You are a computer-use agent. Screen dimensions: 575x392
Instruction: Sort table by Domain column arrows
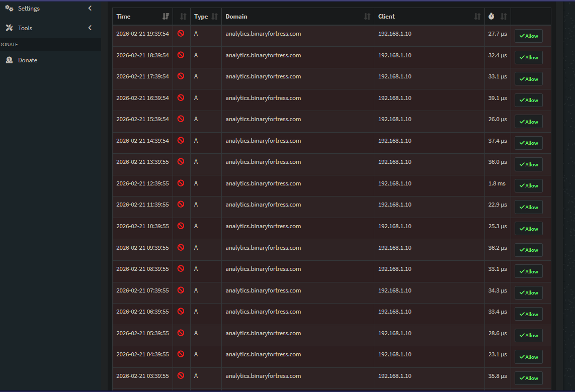click(367, 17)
